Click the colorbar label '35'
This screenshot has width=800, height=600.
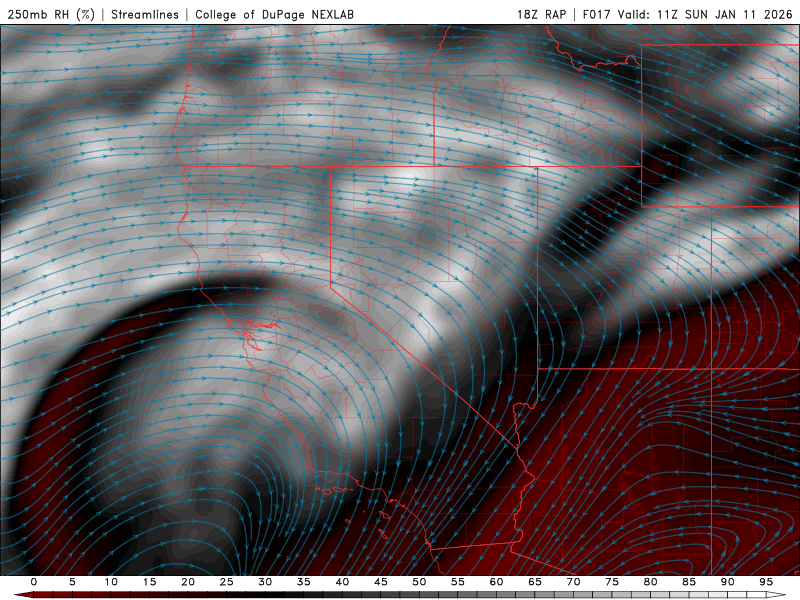point(304,582)
